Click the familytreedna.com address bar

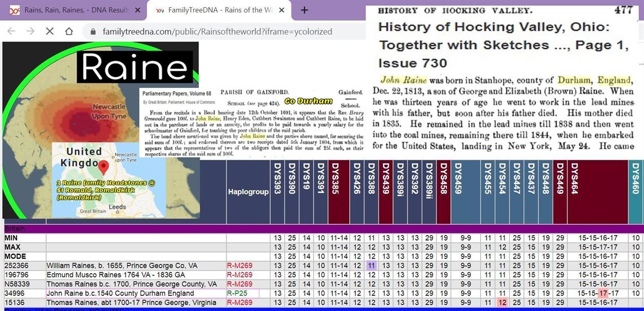point(217,31)
